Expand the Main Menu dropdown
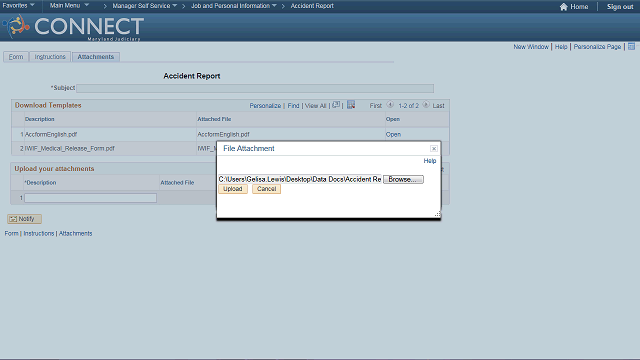Screen dimensions: 640x360 pos(69,6)
